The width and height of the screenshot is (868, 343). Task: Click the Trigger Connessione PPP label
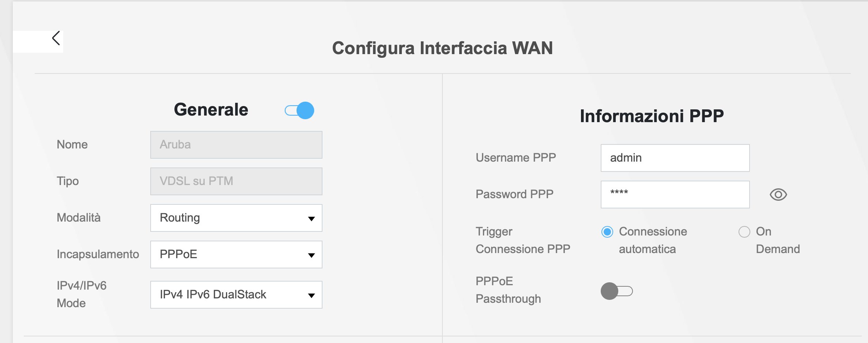[522, 240]
